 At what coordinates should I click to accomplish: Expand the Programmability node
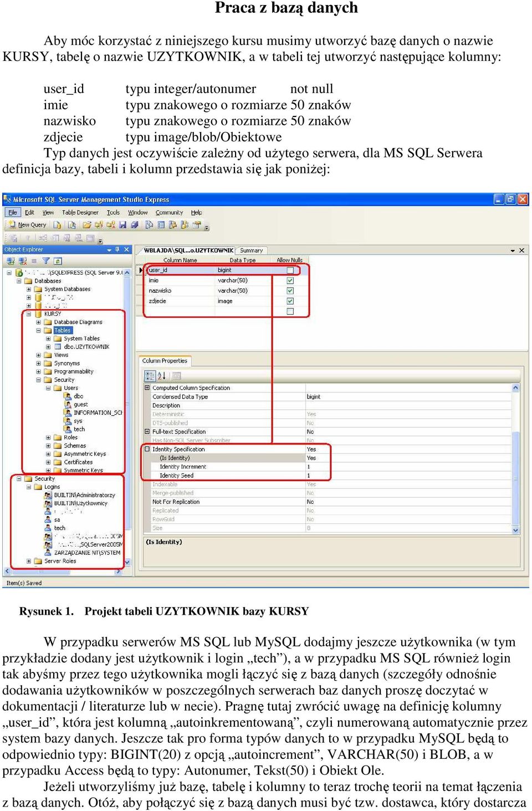39,372
